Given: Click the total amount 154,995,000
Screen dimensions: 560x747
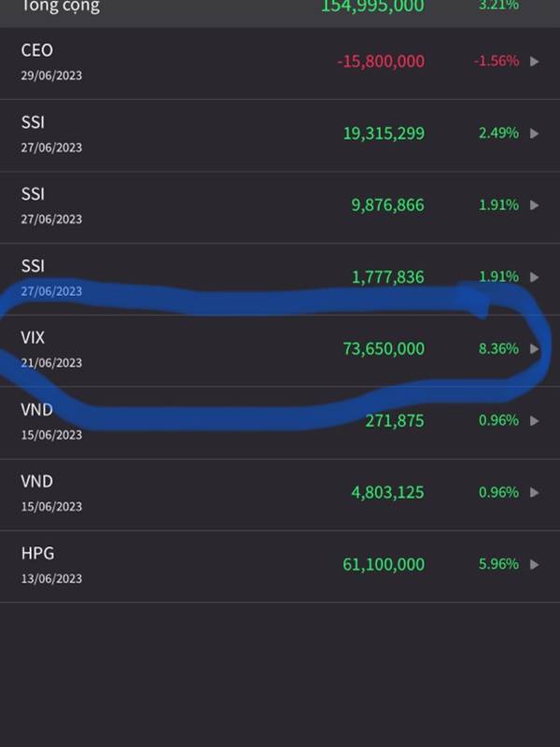Looking at the screenshot, I should 372,7.
